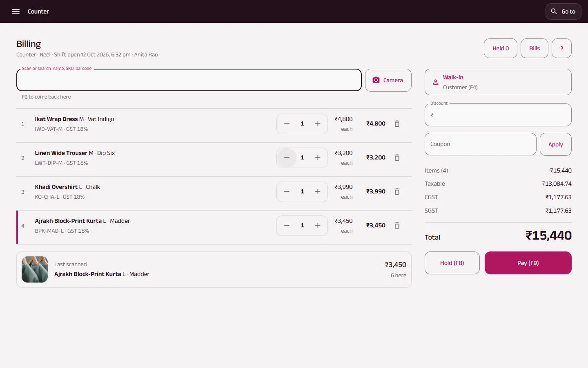Delete Ikat Wrap Dress from the bill
Screen dimensions: 588x368
click(397, 124)
